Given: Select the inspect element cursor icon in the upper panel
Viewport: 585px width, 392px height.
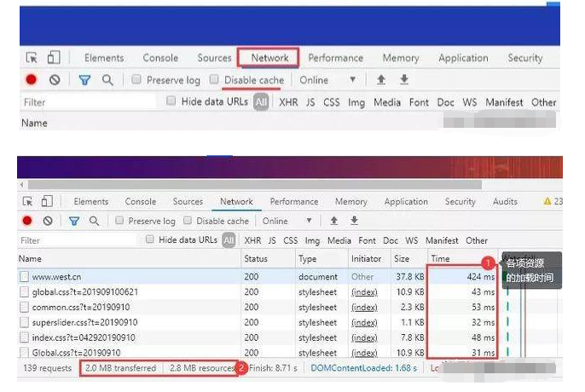Looking at the screenshot, I should point(32,58).
